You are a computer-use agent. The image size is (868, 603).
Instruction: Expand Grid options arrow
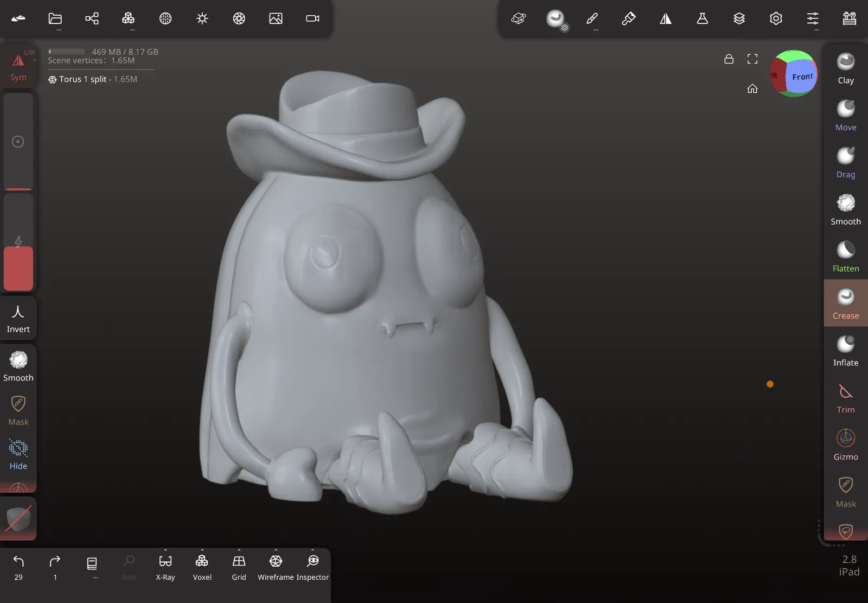[239, 549]
